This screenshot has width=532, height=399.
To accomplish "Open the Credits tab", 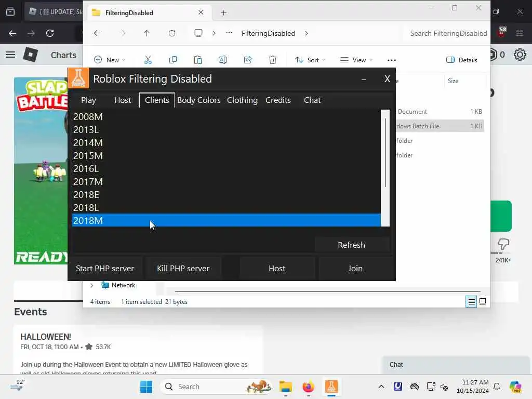I will pyautogui.click(x=278, y=100).
